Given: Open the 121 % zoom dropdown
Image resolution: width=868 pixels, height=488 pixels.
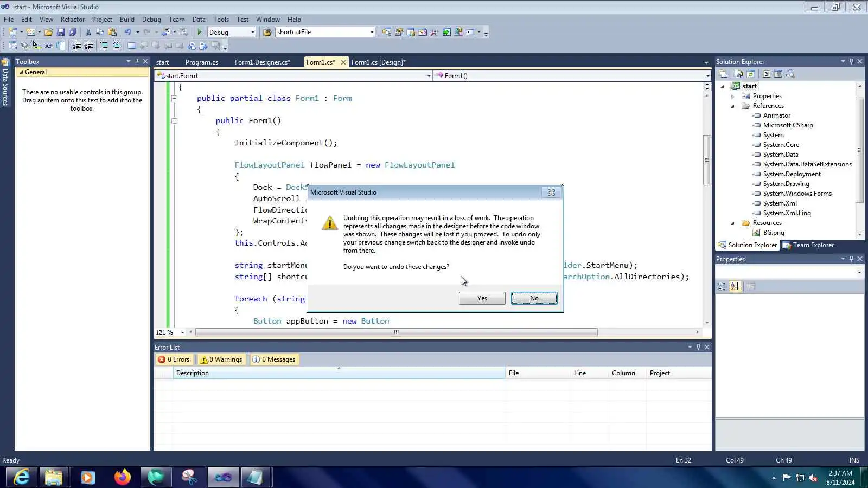Looking at the screenshot, I should (182, 332).
